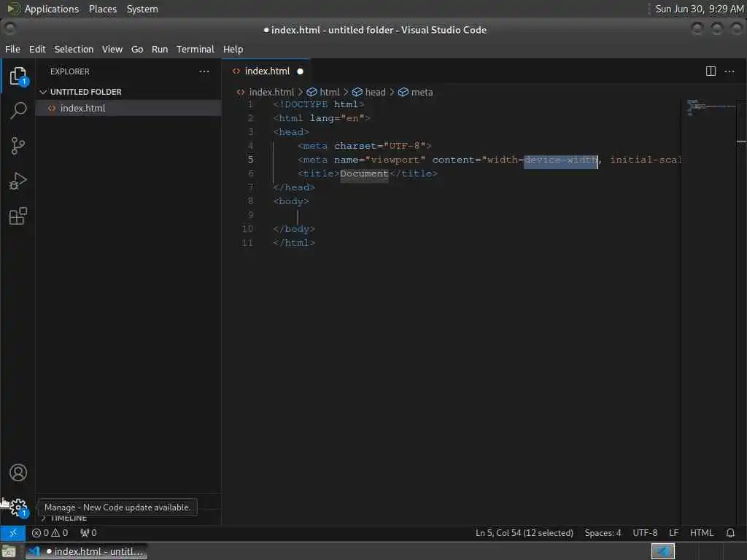This screenshot has width=747, height=560.
Task: Open errors and warnings count in status bar
Action: click(50, 533)
